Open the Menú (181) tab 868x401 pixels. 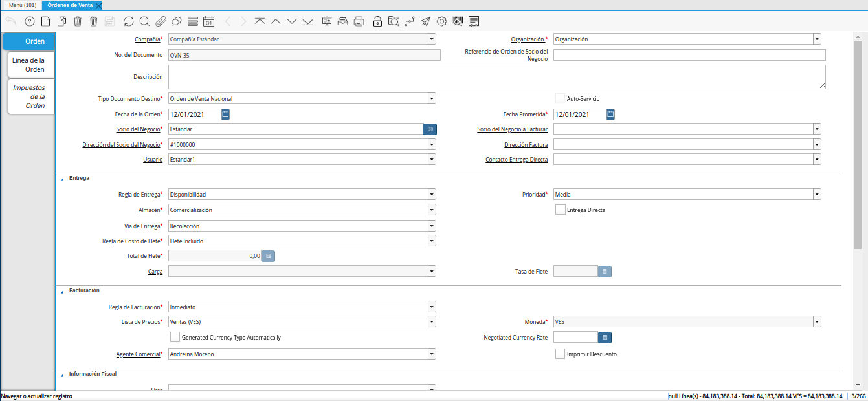22,5
